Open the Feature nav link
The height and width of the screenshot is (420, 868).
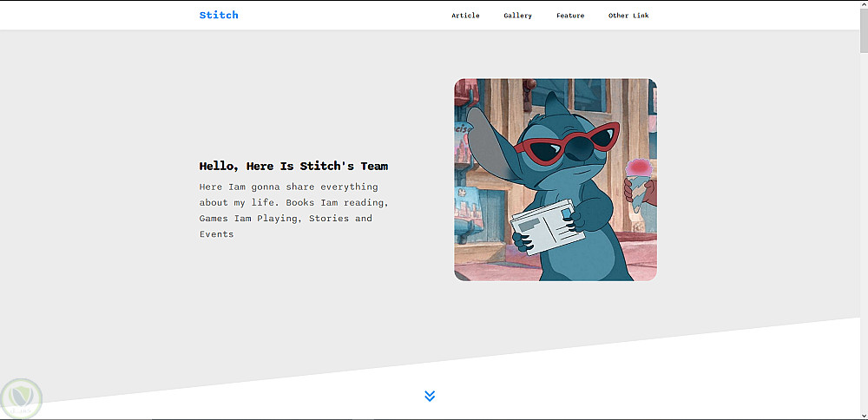click(570, 16)
